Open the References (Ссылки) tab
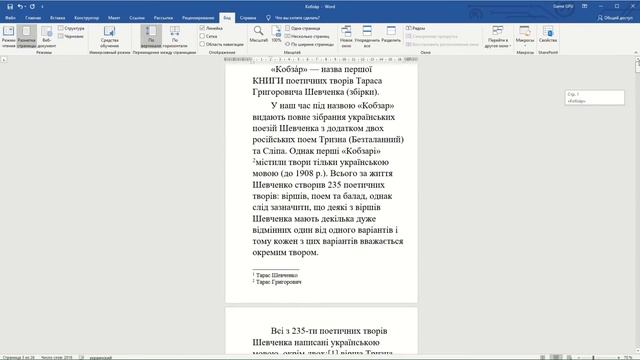Viewport: 640px width, 360px height. 137,18
